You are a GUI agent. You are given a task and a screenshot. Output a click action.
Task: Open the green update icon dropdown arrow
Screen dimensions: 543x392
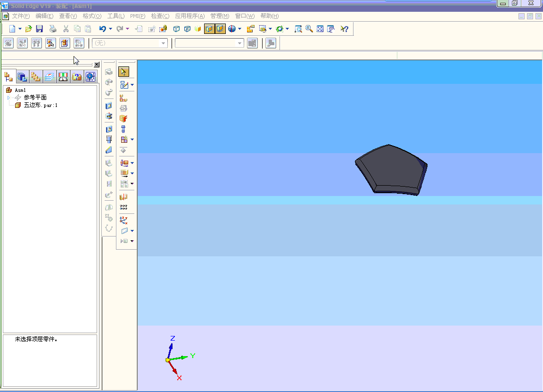tap(287, 29)
